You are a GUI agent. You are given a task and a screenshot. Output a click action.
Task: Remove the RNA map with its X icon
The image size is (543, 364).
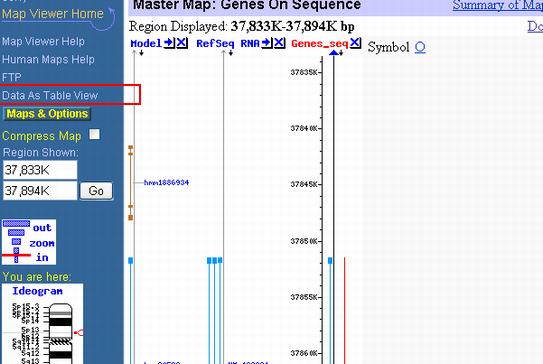pyautogui.click(x=279, y=43)
